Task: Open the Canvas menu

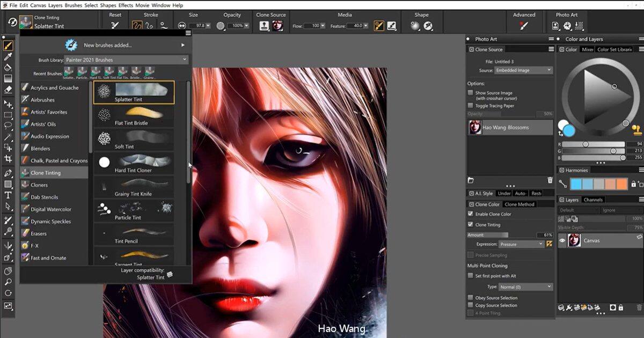Action: 38,5
